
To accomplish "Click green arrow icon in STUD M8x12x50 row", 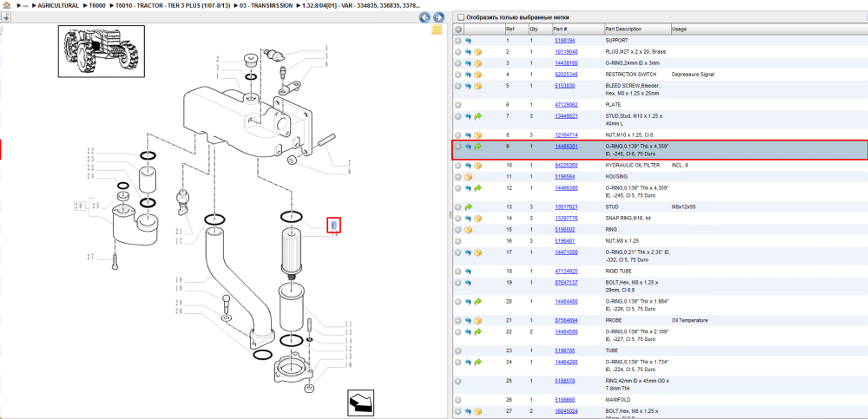I will [468, 207].
